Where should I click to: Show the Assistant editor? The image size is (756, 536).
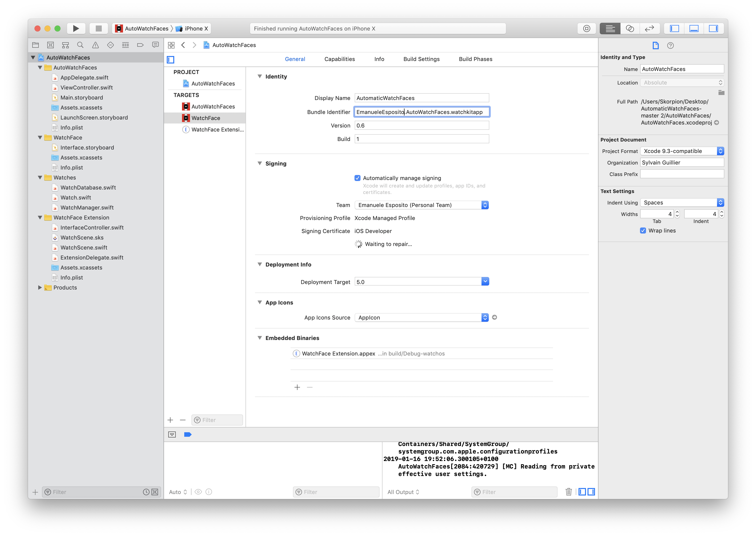point(629,28)
